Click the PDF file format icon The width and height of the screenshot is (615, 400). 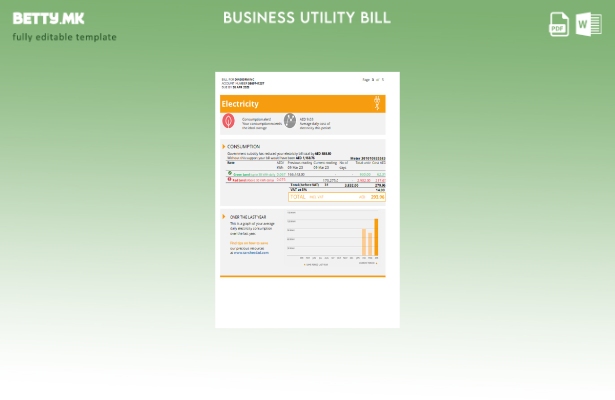(559, 25)
